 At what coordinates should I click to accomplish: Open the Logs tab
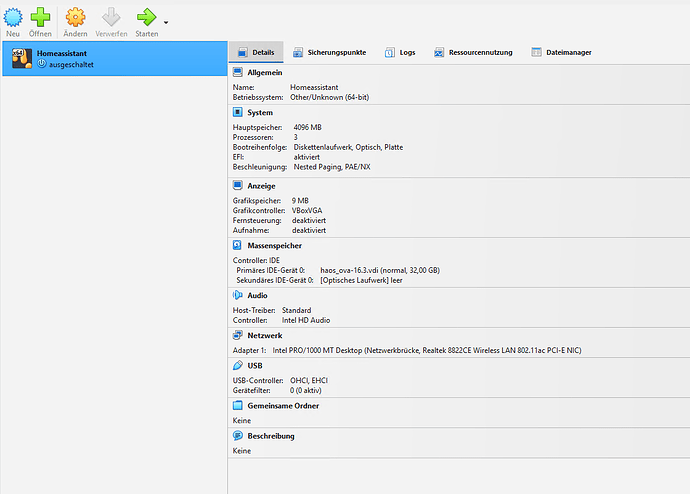tap(400, 52)
